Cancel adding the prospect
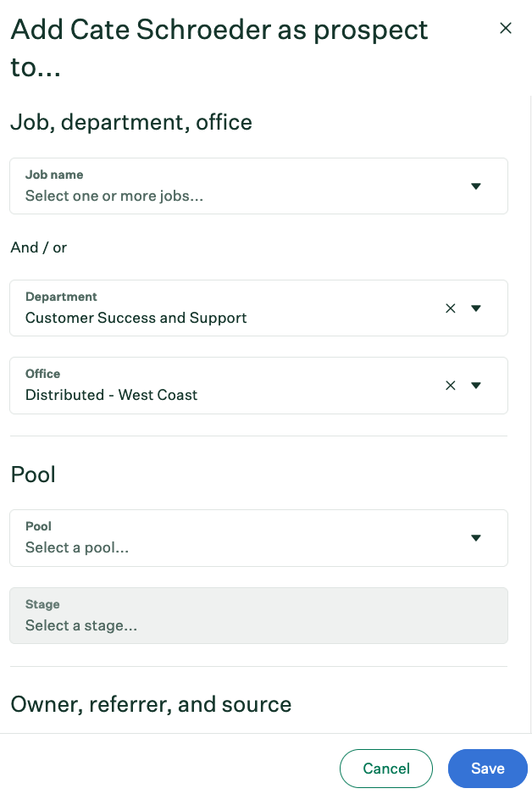 386,769
